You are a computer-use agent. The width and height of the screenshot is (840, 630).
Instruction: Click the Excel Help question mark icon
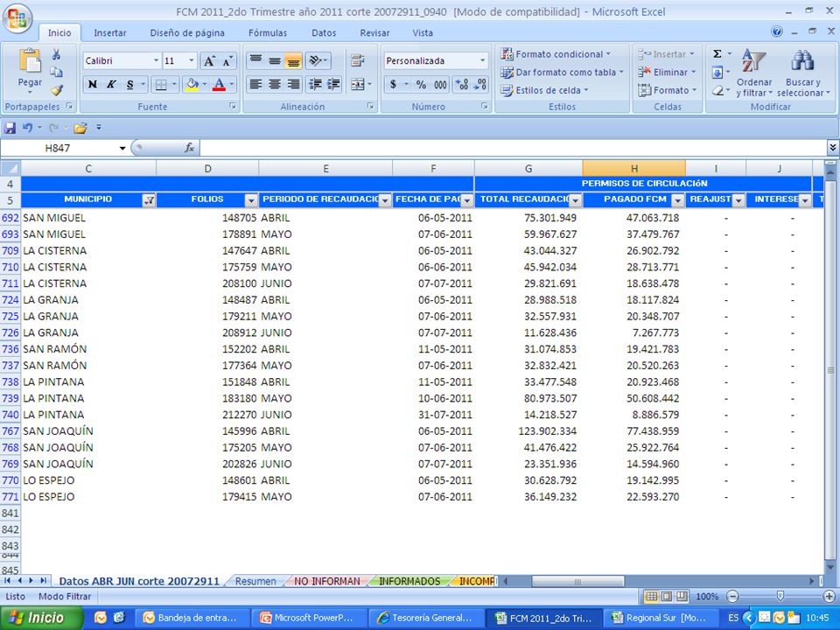777,31
